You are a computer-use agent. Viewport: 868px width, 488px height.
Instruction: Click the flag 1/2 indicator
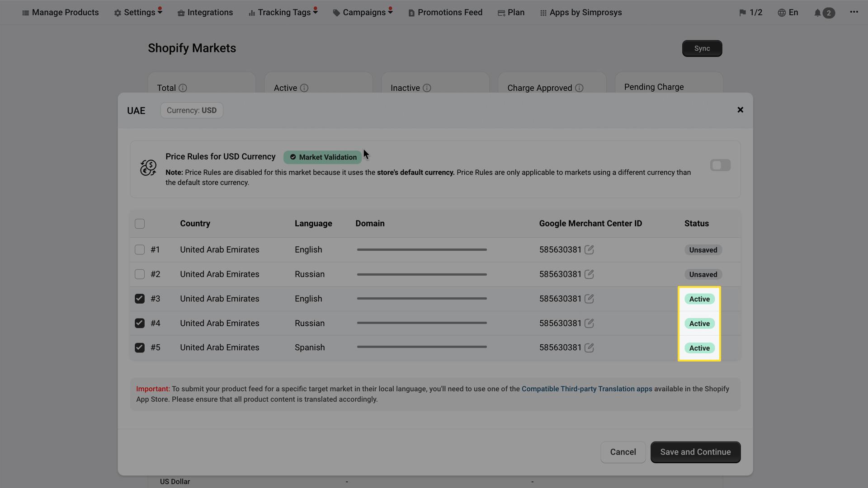click(x=750, y=12)
